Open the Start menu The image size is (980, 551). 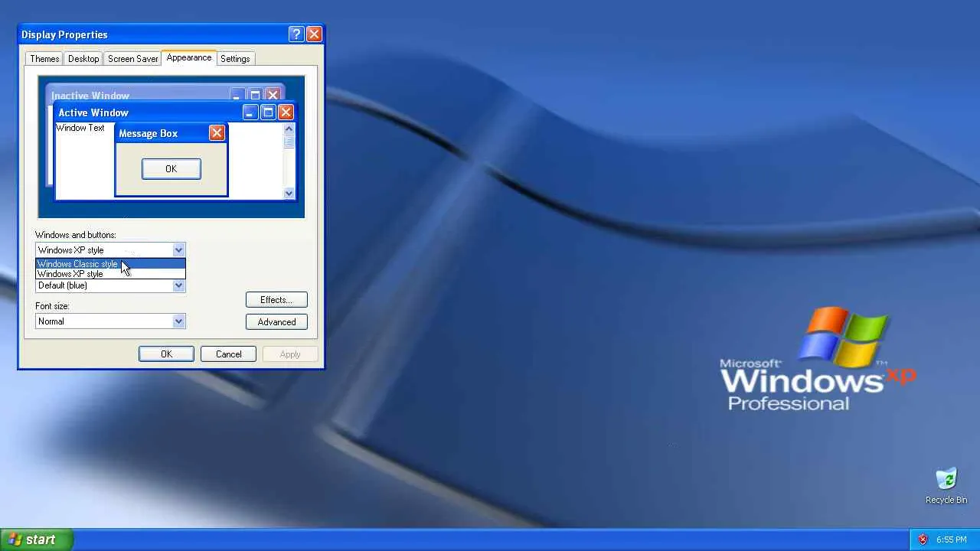click(37, 540)
